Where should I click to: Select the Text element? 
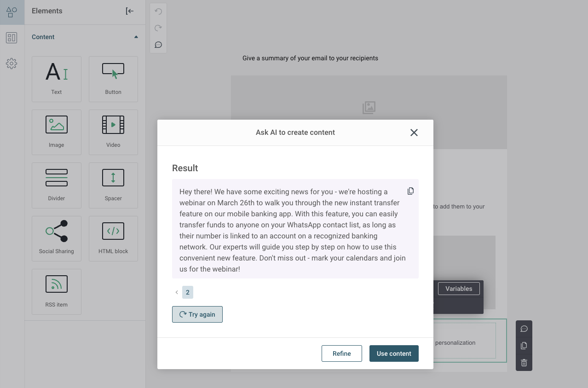click(x=57, y=79)
